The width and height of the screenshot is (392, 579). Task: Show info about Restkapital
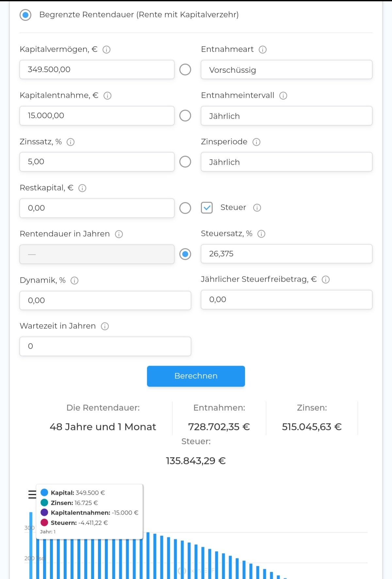(x=82, y=188)
